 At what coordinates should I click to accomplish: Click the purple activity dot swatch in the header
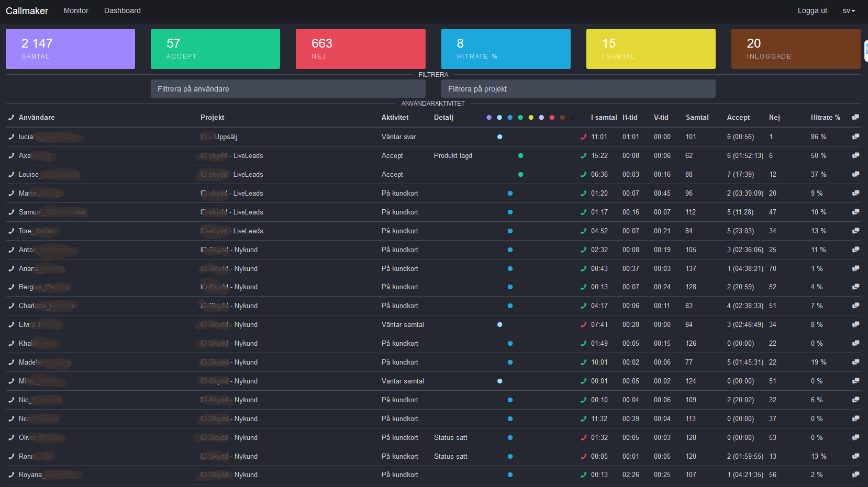(x=489, y=117)
